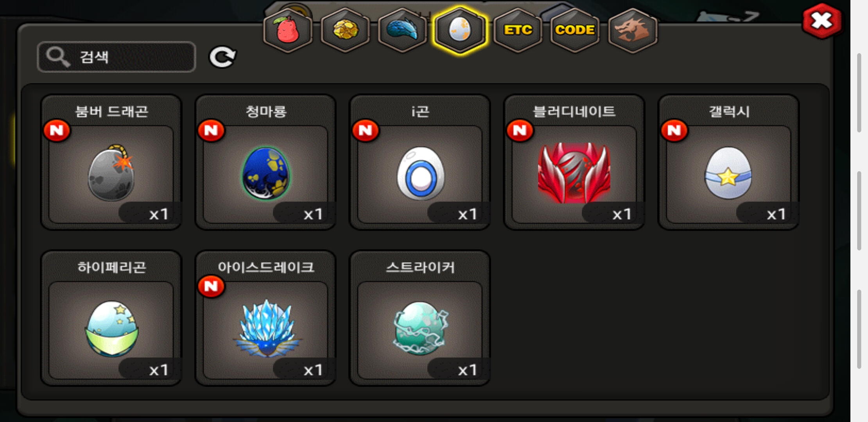Screen dimensions: 868x422
Task: Select the i곤 white egg
Action: [420, 163]
